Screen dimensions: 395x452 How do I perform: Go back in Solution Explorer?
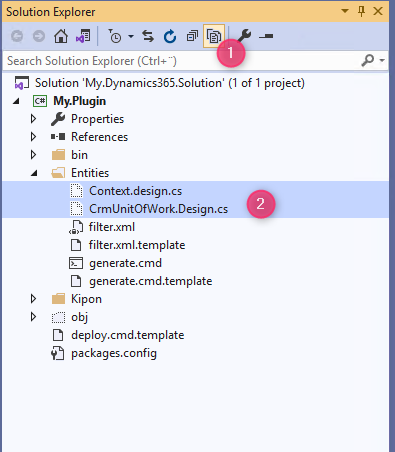pos(17,36)
